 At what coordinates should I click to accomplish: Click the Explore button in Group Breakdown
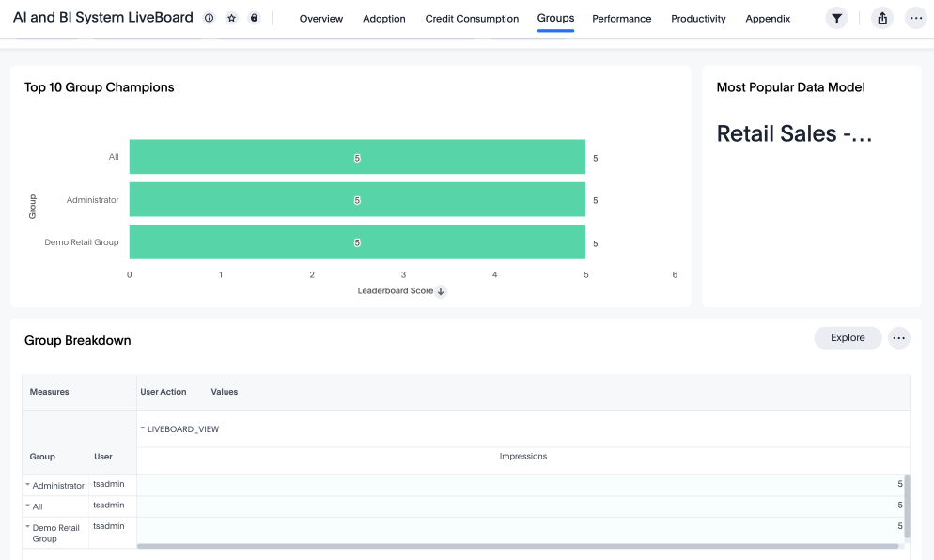point(848,337)
